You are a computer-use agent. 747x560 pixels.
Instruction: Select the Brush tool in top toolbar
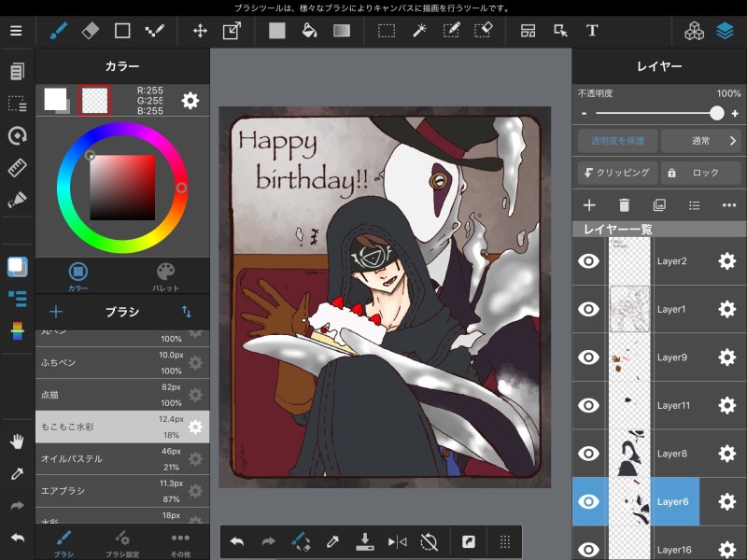pos(59,31)
